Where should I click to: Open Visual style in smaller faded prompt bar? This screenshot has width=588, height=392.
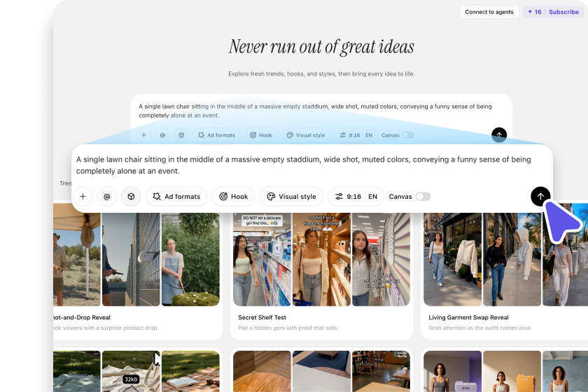[x=306, y=135]
